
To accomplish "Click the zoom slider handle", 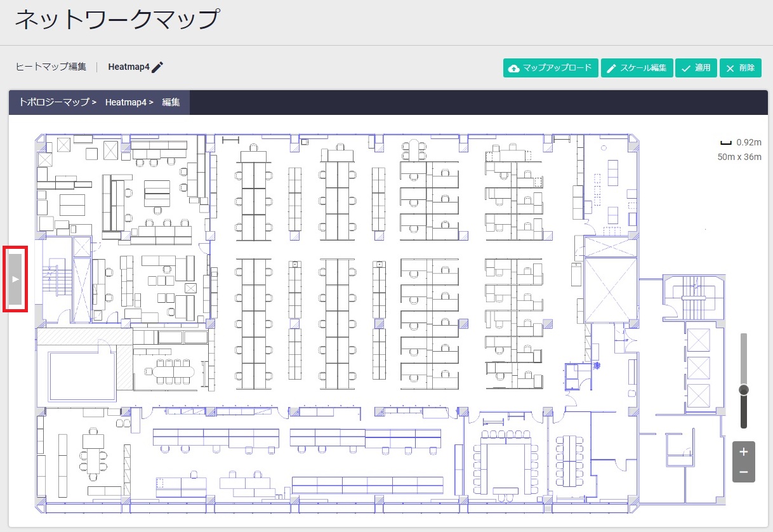I will (x=744, y=389).
